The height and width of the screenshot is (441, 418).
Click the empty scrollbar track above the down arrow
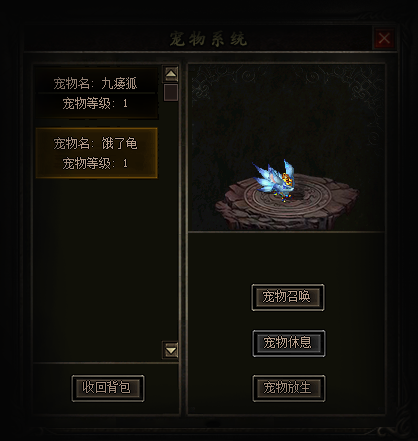(171, 222)
